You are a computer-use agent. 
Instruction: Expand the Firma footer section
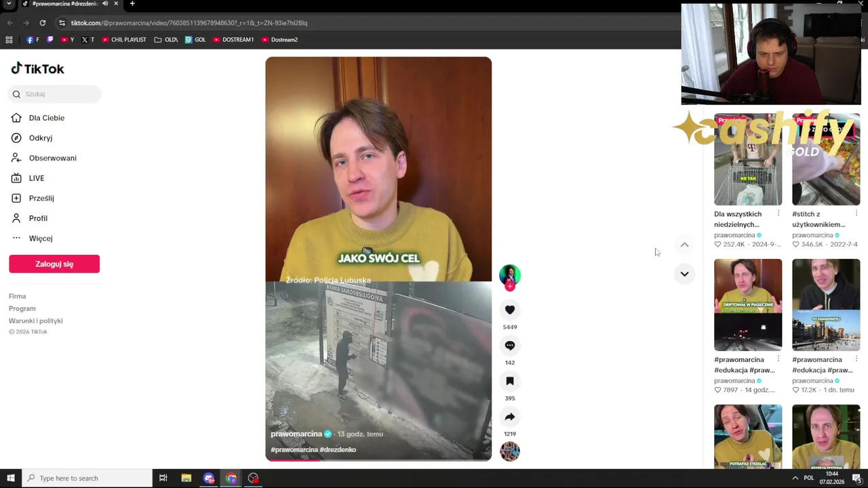click(17, 296)
